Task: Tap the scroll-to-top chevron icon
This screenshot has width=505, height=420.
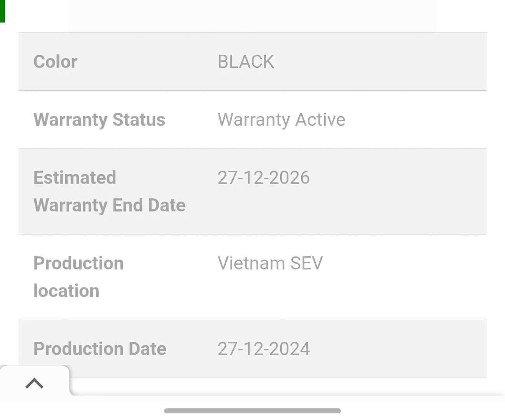Action: point(34,383)
